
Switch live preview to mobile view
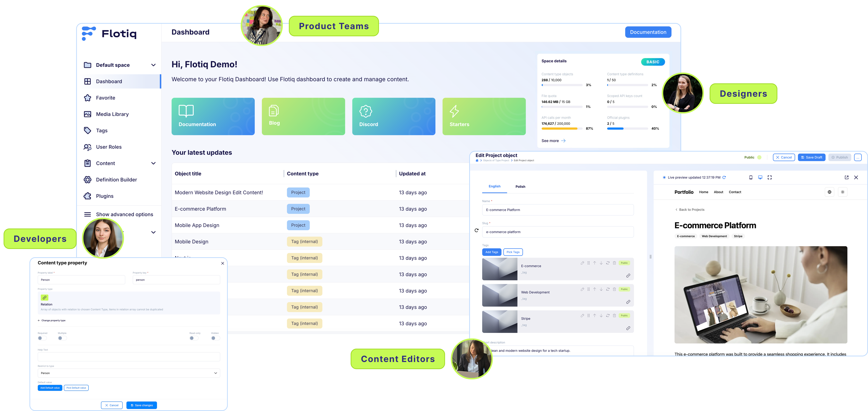click(751, 178)
